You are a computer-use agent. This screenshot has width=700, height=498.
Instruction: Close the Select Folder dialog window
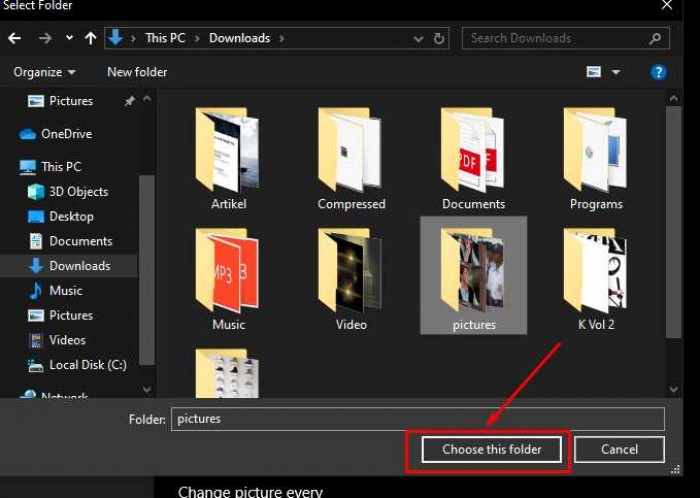667,5
